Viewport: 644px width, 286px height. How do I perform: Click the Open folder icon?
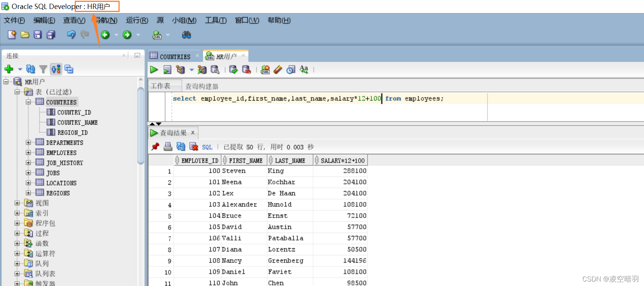pos(25,35)
